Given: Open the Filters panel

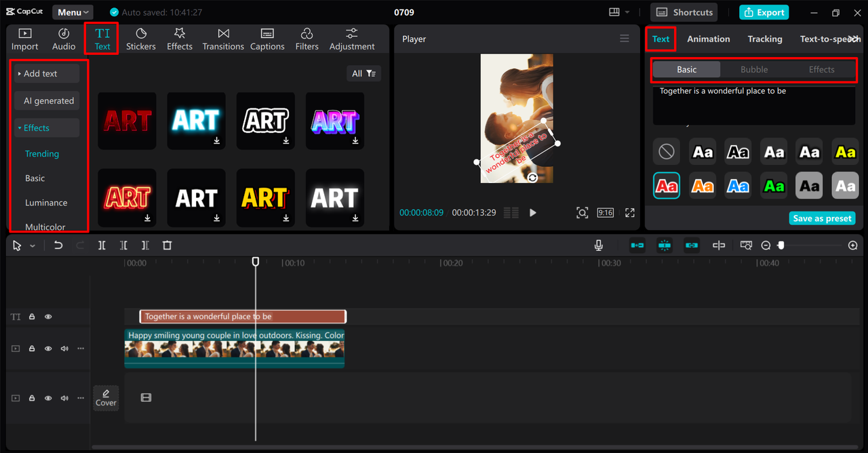Looking at the screenshot, I should click(307, 39).
